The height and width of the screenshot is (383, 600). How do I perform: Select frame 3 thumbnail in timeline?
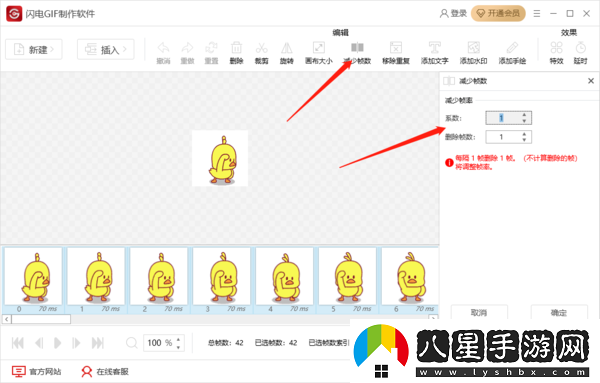click(222, 280)
